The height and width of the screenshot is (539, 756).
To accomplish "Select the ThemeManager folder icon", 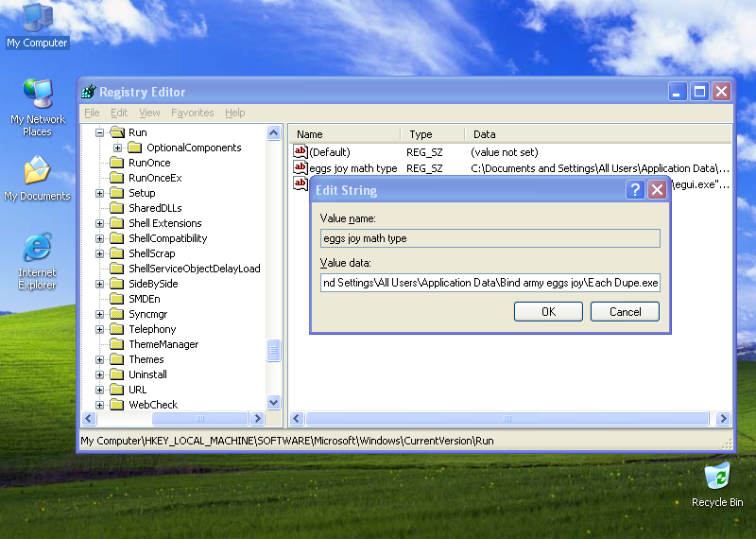I will [x=116, y=344].
